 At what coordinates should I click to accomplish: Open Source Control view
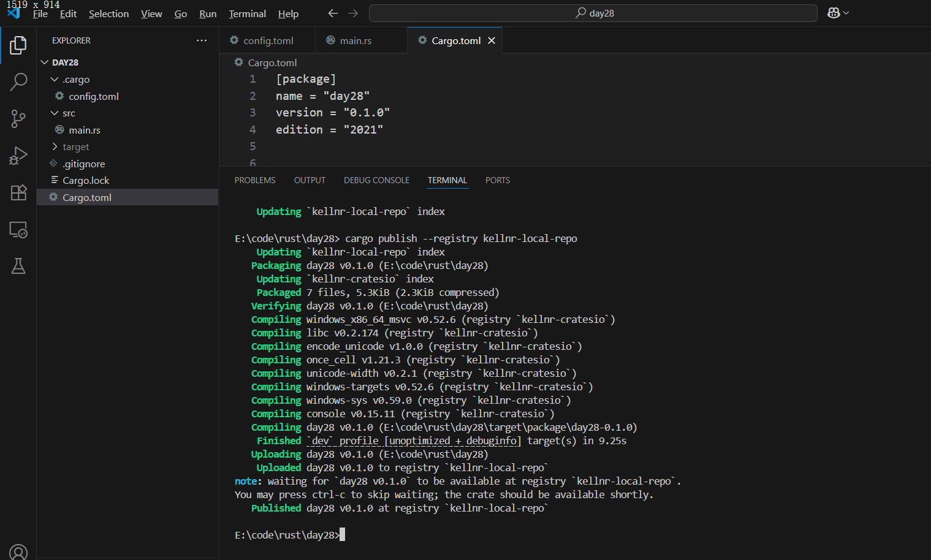(18, 119)
